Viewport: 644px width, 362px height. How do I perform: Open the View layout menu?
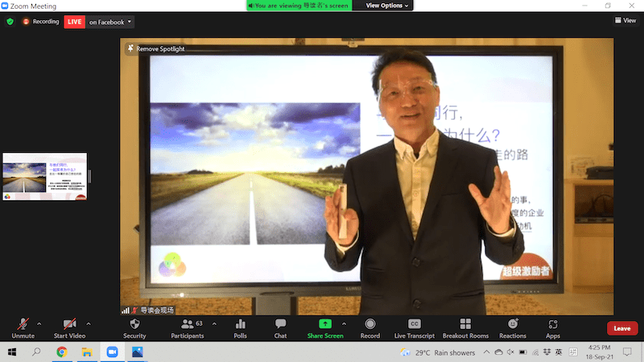[x=625, y=21]
